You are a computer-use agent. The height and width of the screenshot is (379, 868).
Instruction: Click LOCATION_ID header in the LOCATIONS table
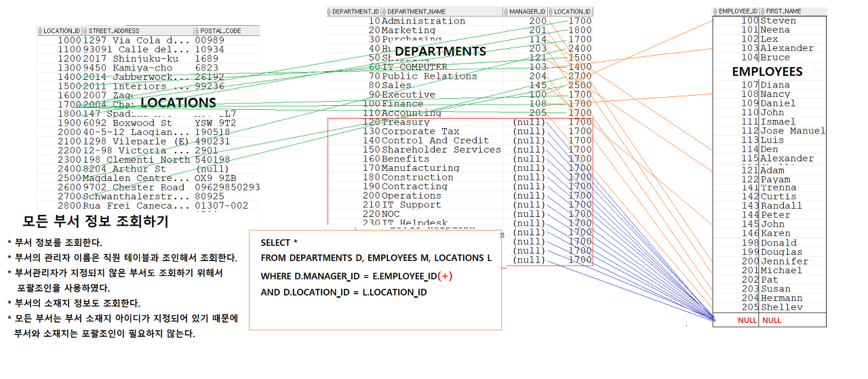pos(60,31)
